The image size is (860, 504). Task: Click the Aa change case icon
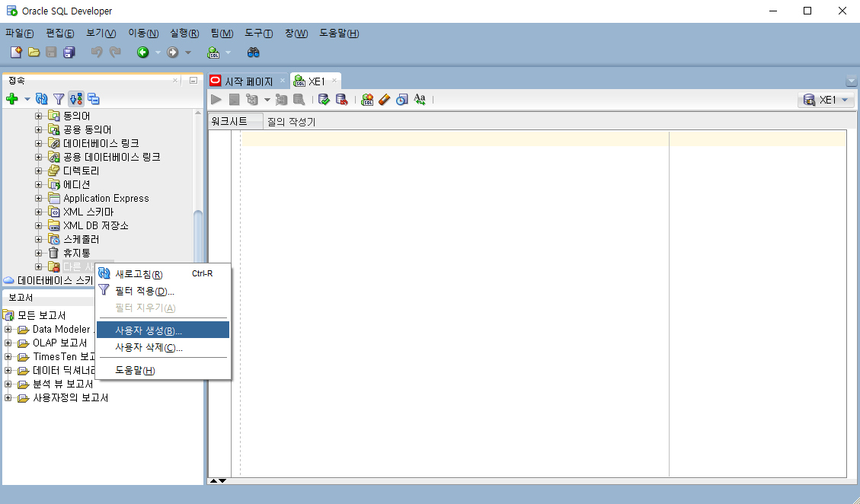click(x=420, y=99)
